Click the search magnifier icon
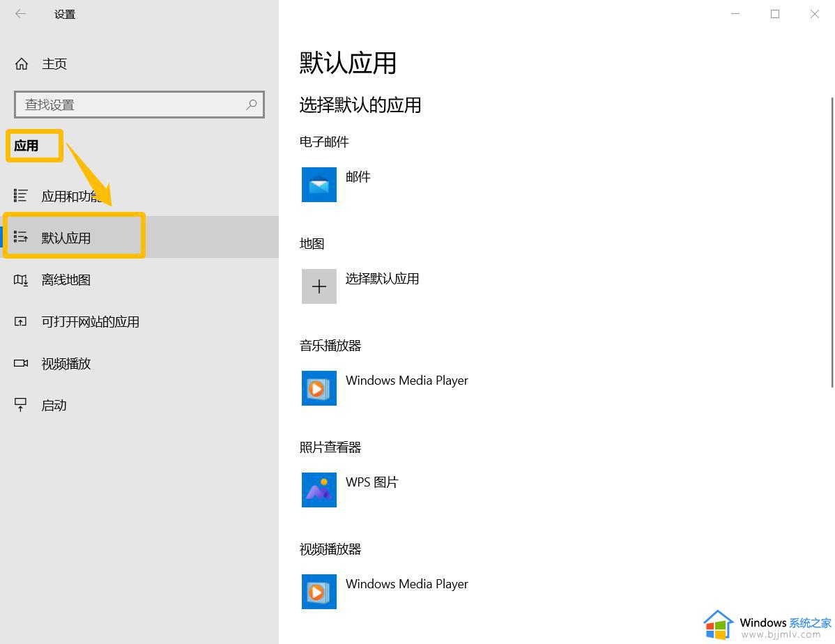 252,105
